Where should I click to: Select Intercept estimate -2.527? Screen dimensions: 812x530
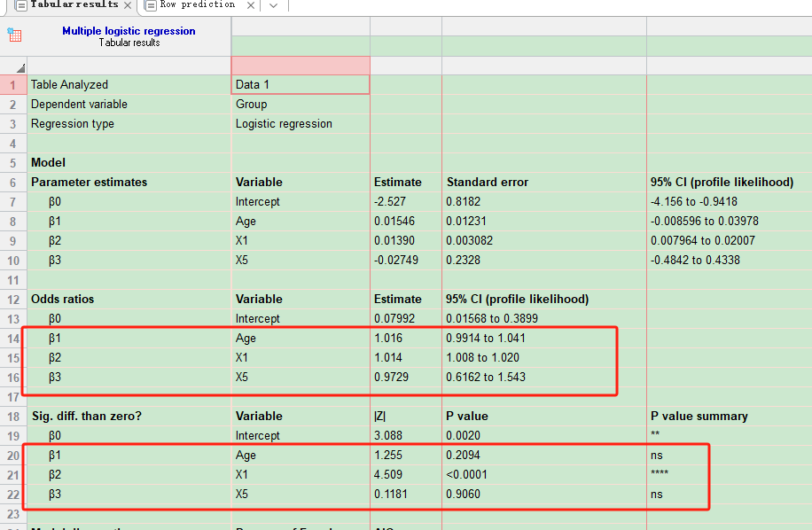pyautogui.click(x=406, y=202)
